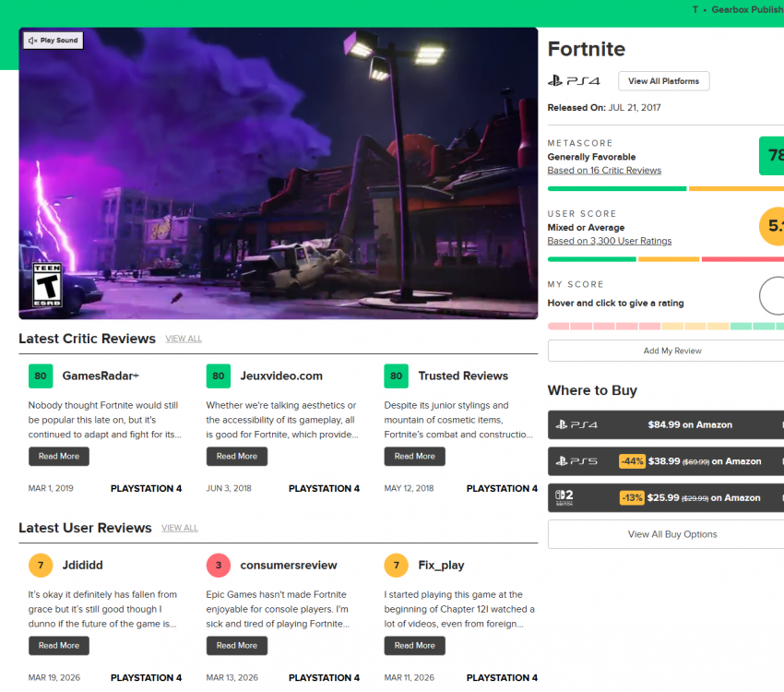The image size is (784, 692).
Task: Click the yellow User Score badge
Action: (x=771, y=226)
